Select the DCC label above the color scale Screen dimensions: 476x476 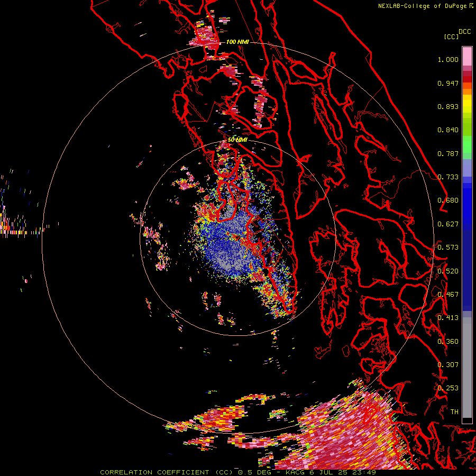(464, 32)
